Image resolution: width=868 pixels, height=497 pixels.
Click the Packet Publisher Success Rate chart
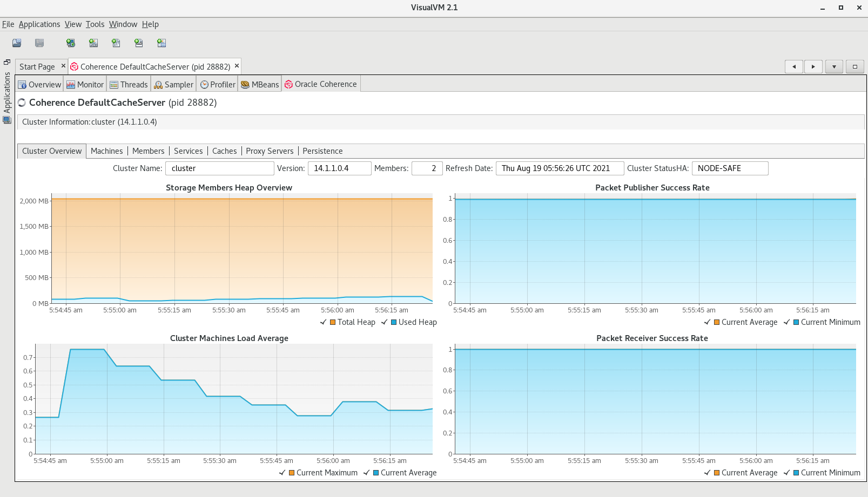coord(656,248)
